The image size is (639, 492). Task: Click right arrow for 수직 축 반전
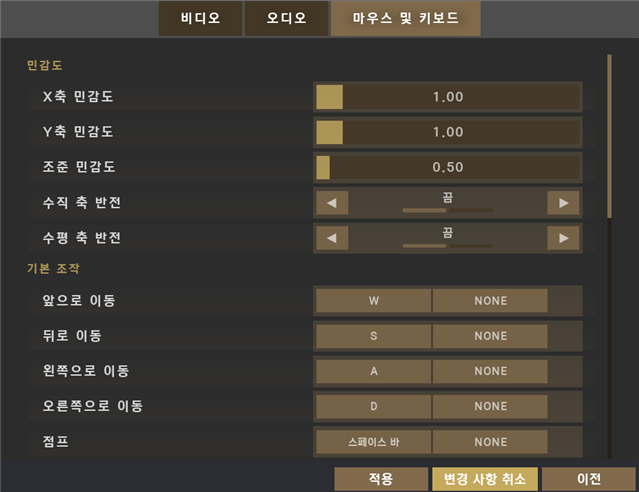pos(564,203)
